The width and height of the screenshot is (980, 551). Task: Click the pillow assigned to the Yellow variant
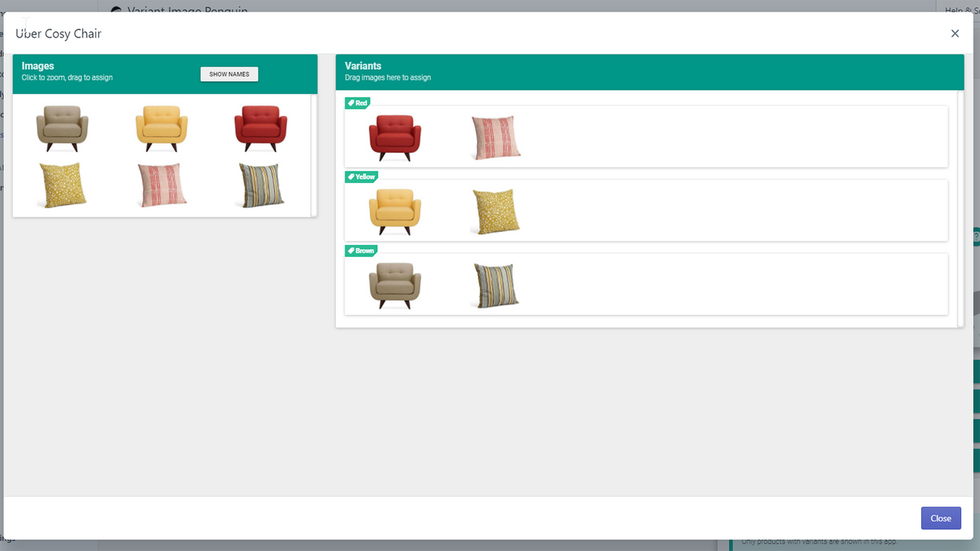495,211
